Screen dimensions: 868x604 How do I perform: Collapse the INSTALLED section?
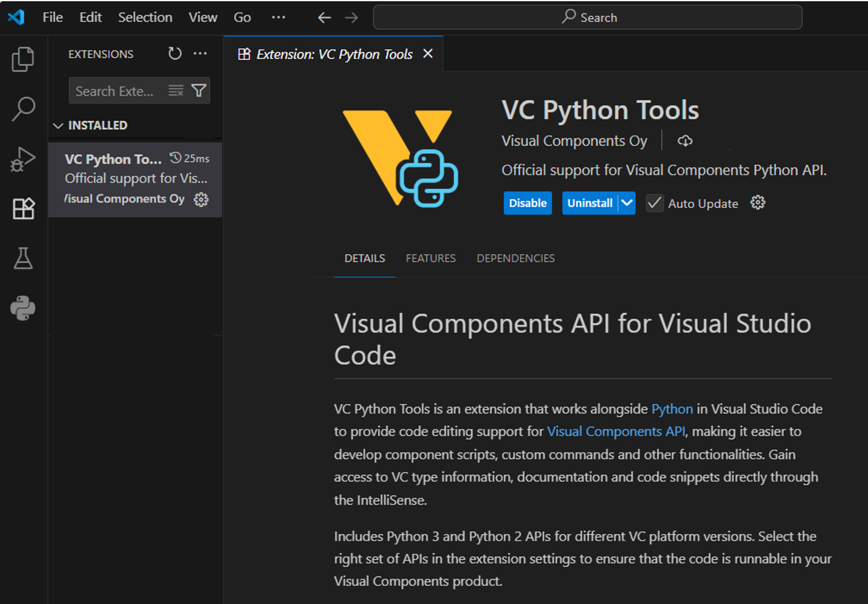pos(58,126)
